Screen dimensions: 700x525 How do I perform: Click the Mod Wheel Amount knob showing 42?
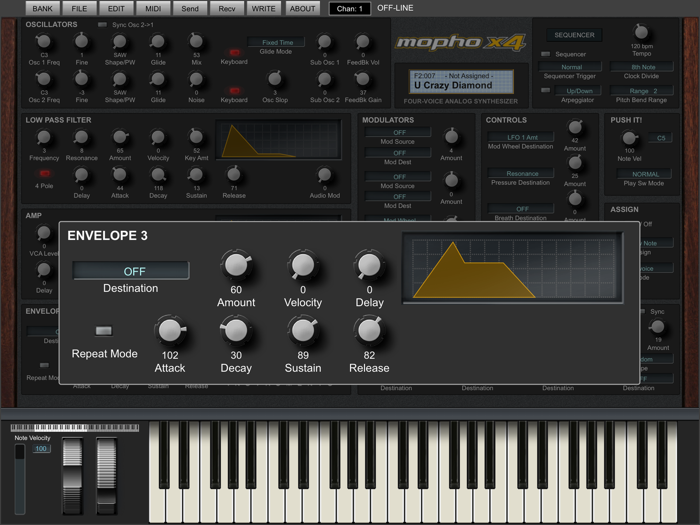click(x=575, y=127)
